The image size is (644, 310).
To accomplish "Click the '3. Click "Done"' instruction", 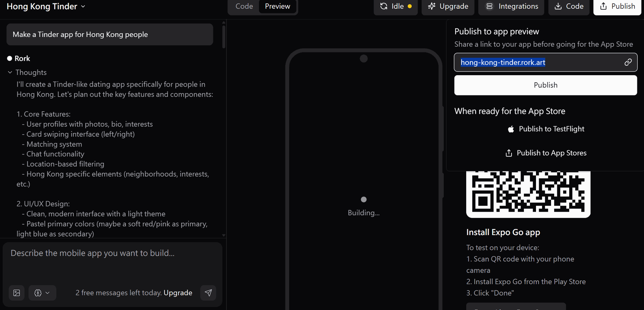I will point(490,293).
